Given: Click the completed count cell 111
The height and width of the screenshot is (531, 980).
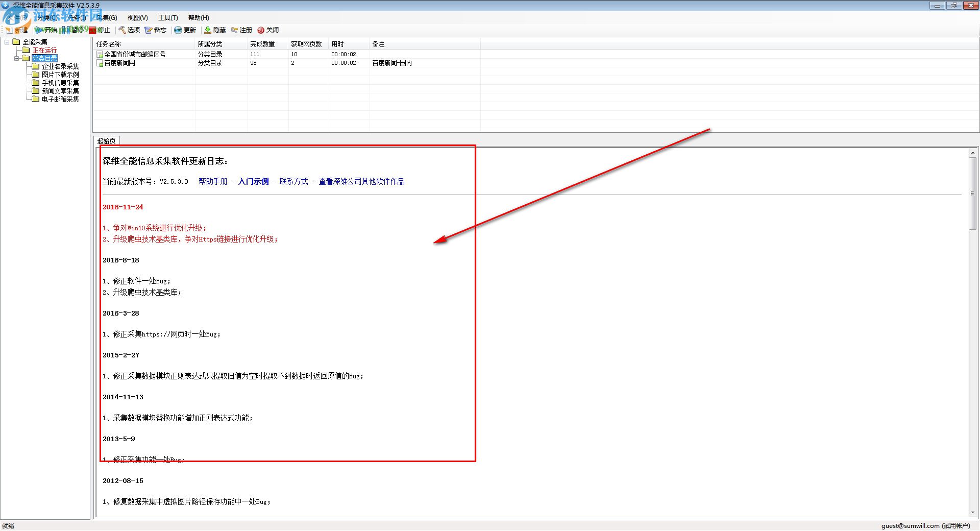Looking at the screenshot, I should pos(255,54).
